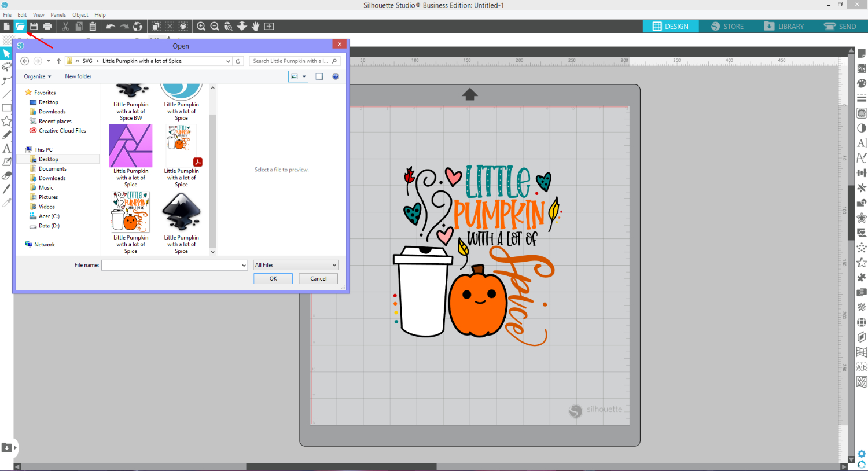Screen dimensions: 868x471
Task: Select Acer (C:) drive
Action: (49, 216)
